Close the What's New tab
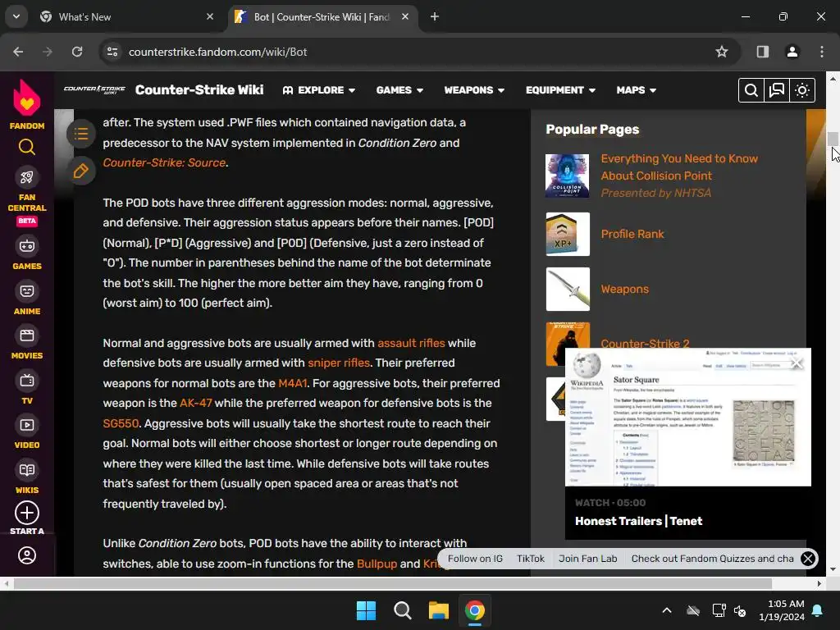This screenshot has width=840, height=630. pyautogui.click(x=210, y=16)
